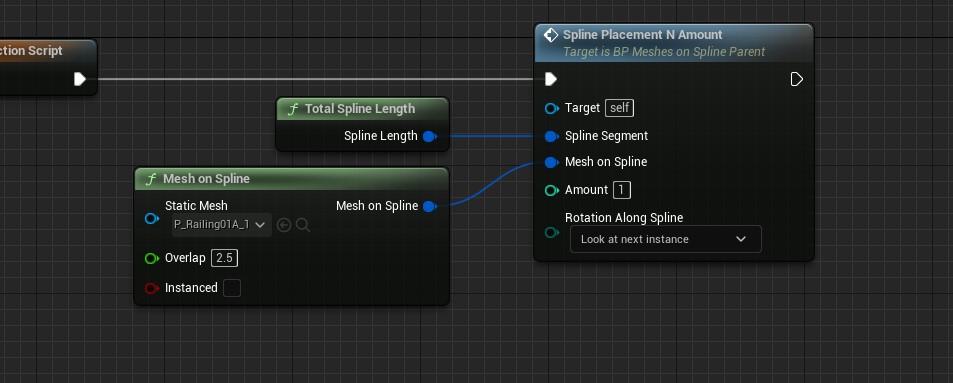Click the Mesh on Spline input pin on placement node

pos(552,162)
